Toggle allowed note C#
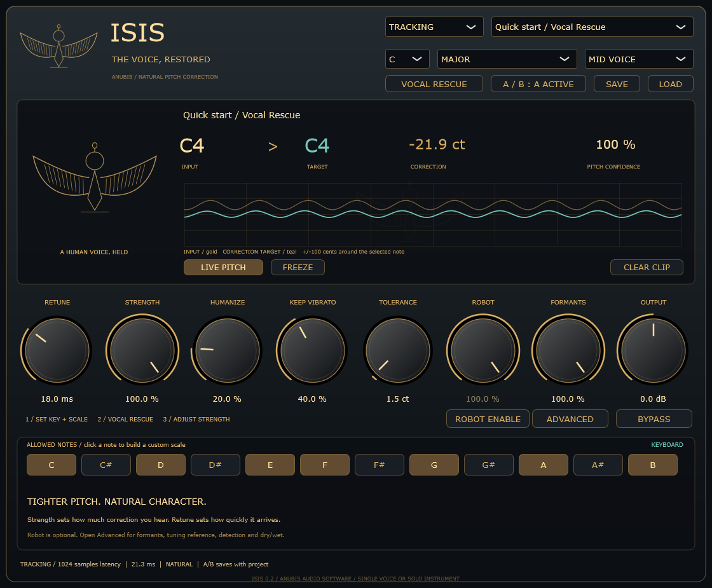This screenshot has height=588, width=712. click(106, 465)
